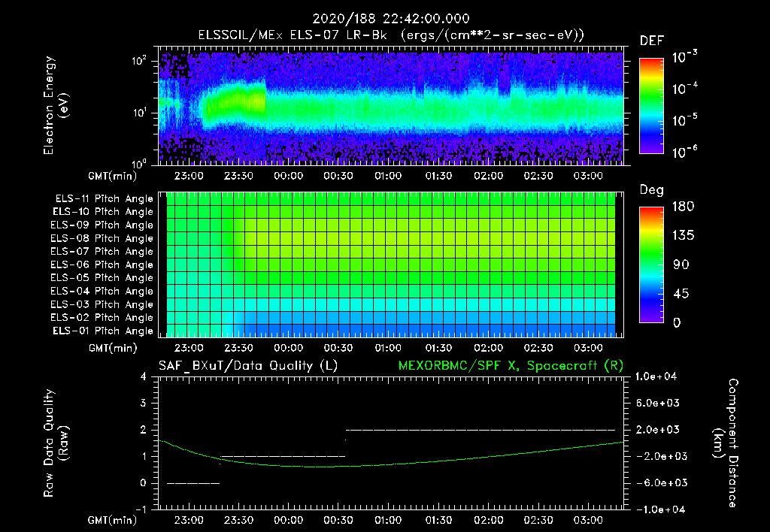Click the ELS-06 Pitch Angle row label

pyautogui.click(x=103, y=265)
